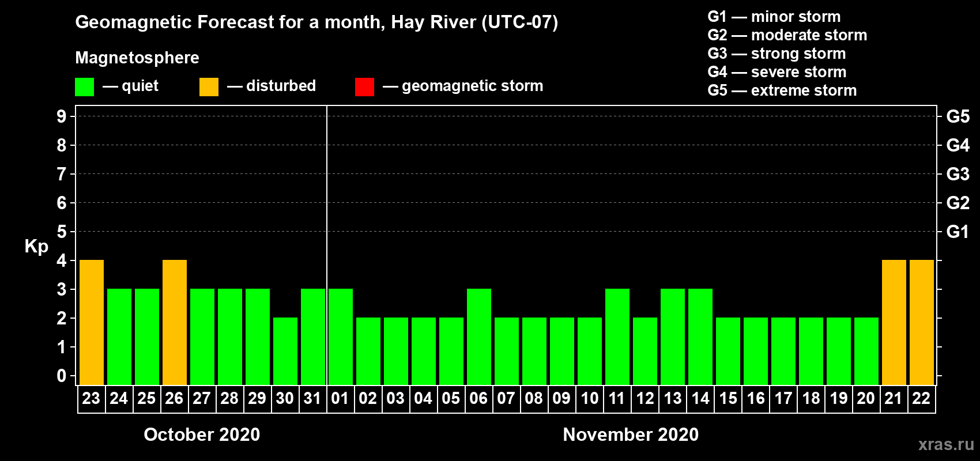
Task: Click the green bar for October 30
Action: pyautogui.click(x=285, y=351)
